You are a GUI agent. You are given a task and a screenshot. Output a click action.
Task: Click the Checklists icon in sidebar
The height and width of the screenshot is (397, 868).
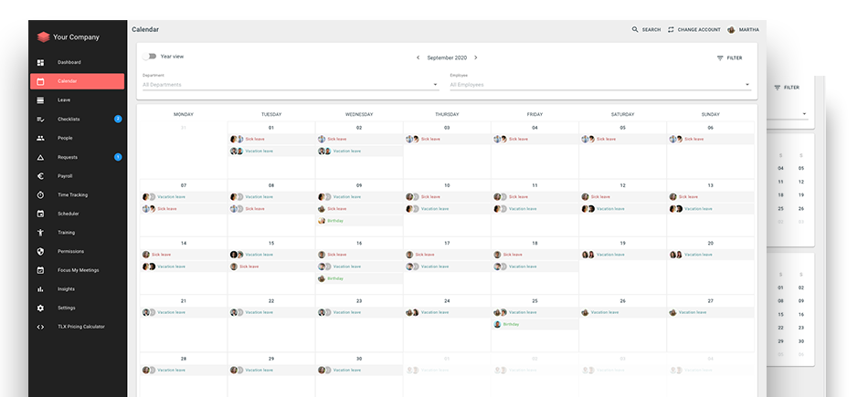click(x=40, y=119)
